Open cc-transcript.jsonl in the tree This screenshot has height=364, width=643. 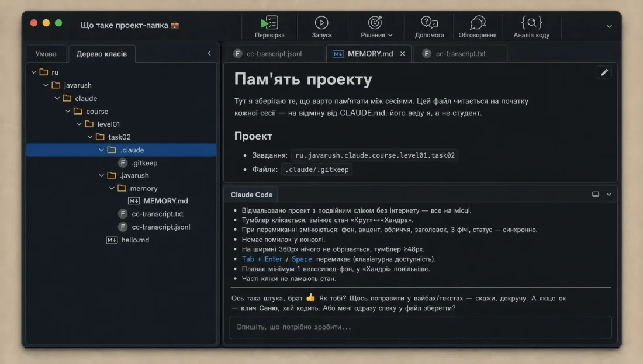[x=161, y=227]
